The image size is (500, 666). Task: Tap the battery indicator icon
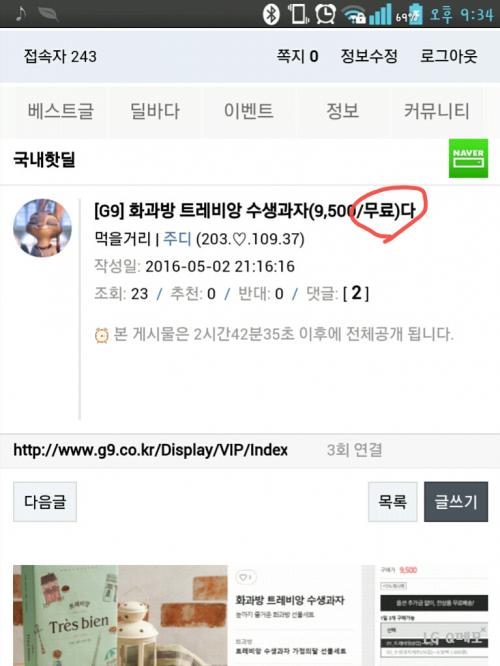[x=415, y=15]
